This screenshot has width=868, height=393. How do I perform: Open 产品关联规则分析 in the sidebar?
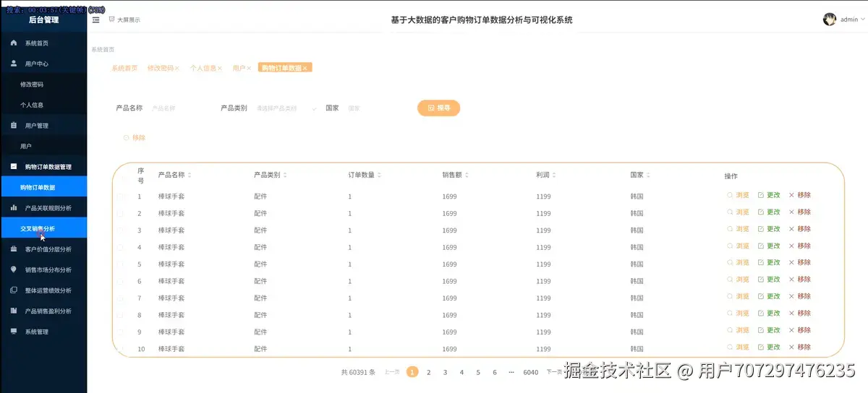click(x=43, y=208)
